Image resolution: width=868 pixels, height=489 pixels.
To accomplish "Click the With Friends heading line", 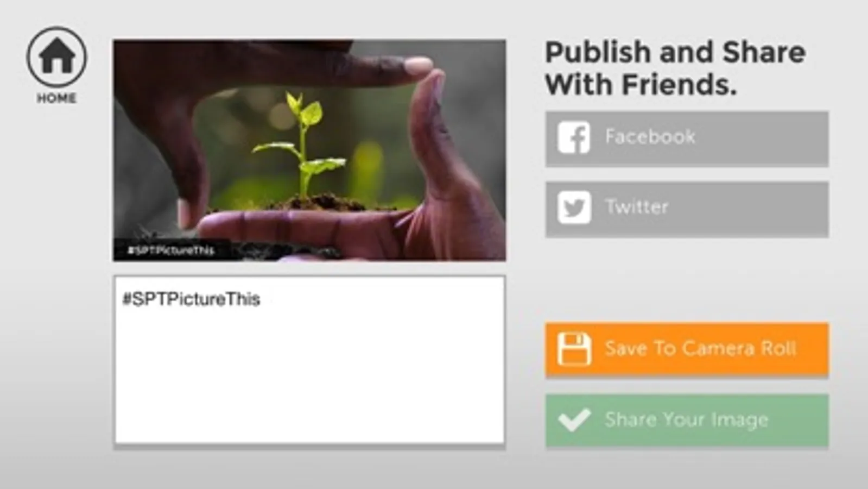I will click(641, 85).
